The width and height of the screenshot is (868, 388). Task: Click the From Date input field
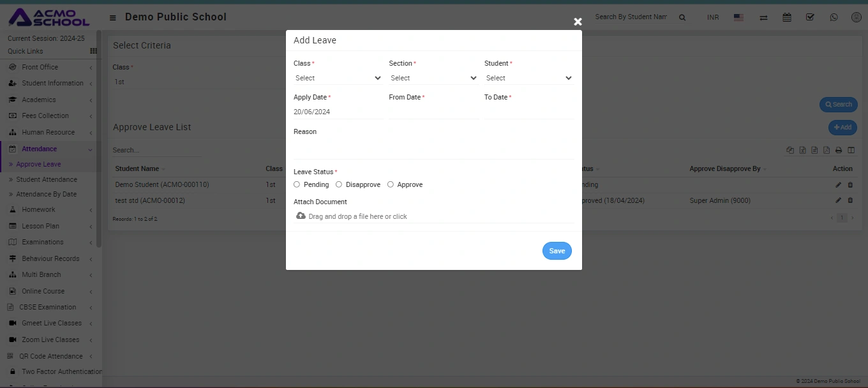tap(433, 112)
